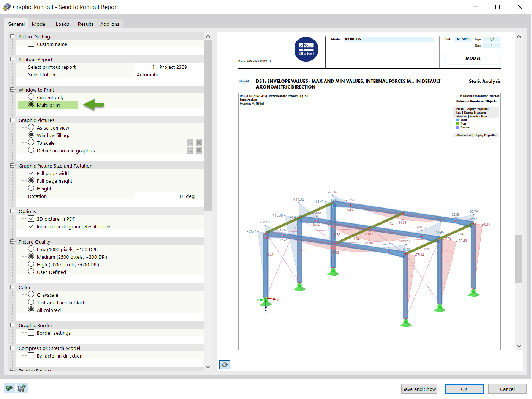The width and height of the screenshot is (532, 399).
Task: Enable the Custom name checkbox
Action: [31, 44]
